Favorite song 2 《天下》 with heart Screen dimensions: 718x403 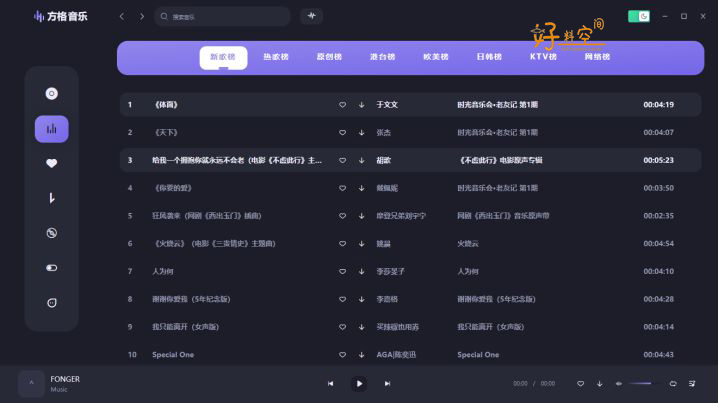(x=343, y=133)
